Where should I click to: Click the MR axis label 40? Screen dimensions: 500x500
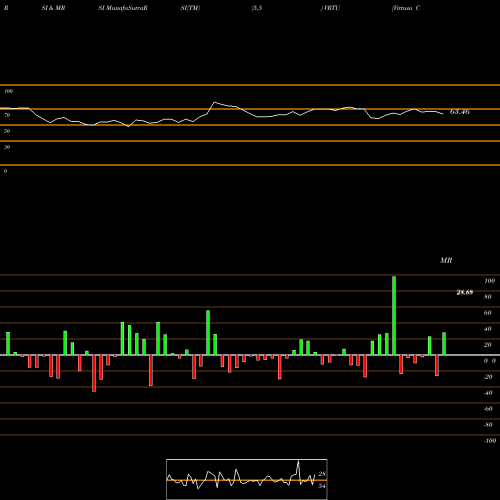tap(488, 329)
